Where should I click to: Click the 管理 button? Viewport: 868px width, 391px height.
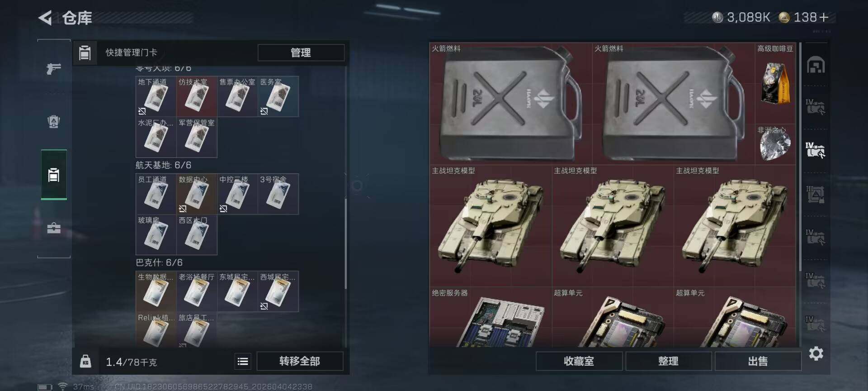tap(301, 52)
